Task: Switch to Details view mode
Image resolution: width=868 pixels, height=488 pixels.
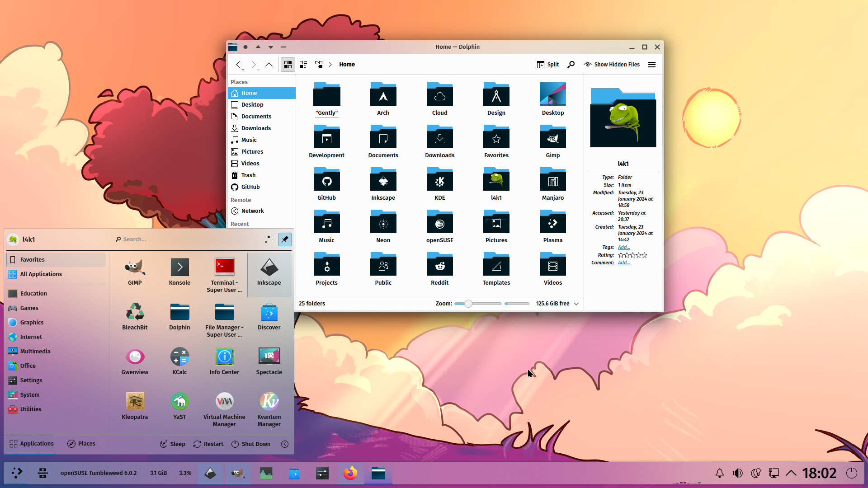Action: [x=319, y=65]
